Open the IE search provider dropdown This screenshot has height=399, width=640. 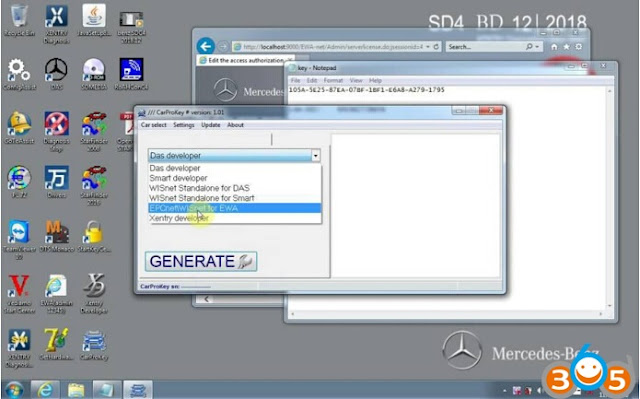coord(537,47)
